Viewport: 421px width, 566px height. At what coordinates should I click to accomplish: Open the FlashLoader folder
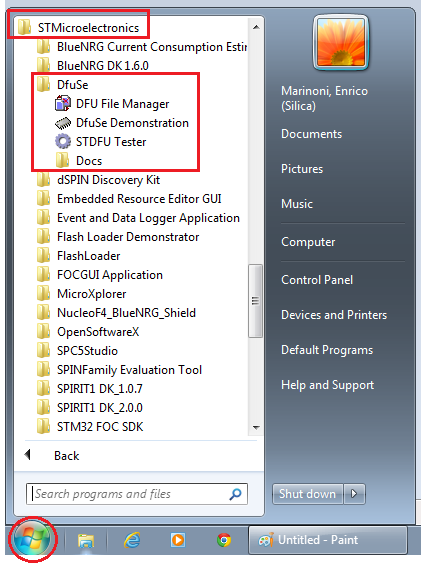coord(78,256)
